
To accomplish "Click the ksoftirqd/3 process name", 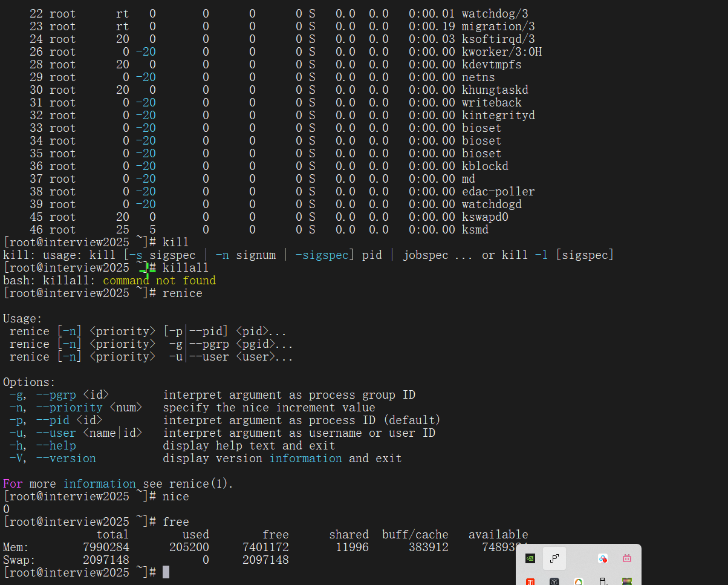I will point(498,39).
